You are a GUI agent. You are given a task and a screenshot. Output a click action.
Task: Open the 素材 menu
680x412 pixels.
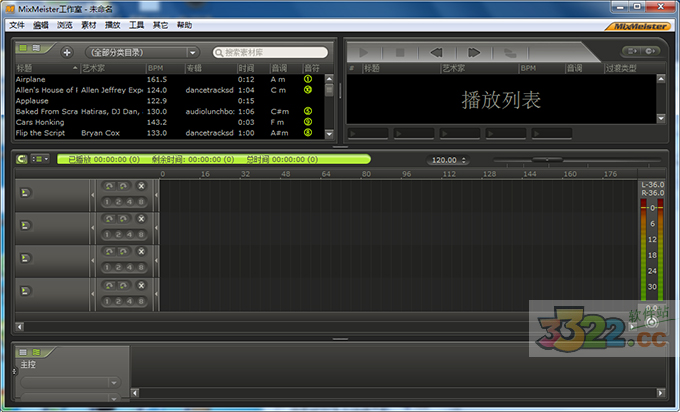point(88,25)
